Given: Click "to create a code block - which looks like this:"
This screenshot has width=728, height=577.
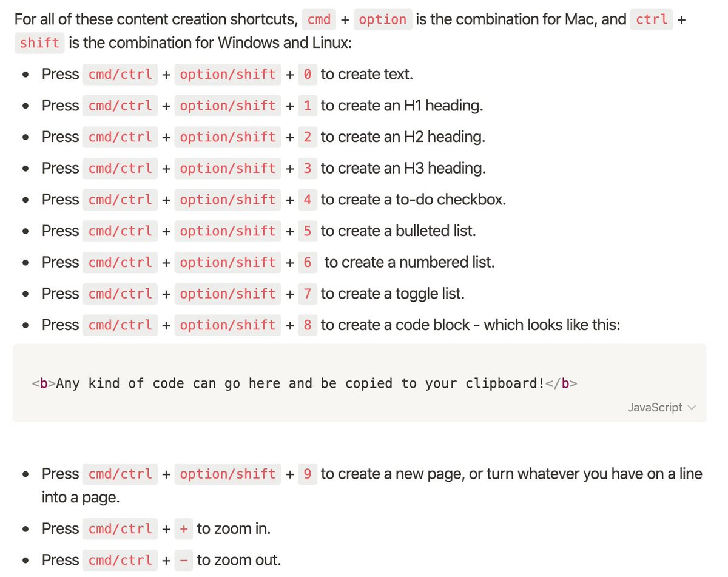Looking at the screenshot, I should [471, 325].
